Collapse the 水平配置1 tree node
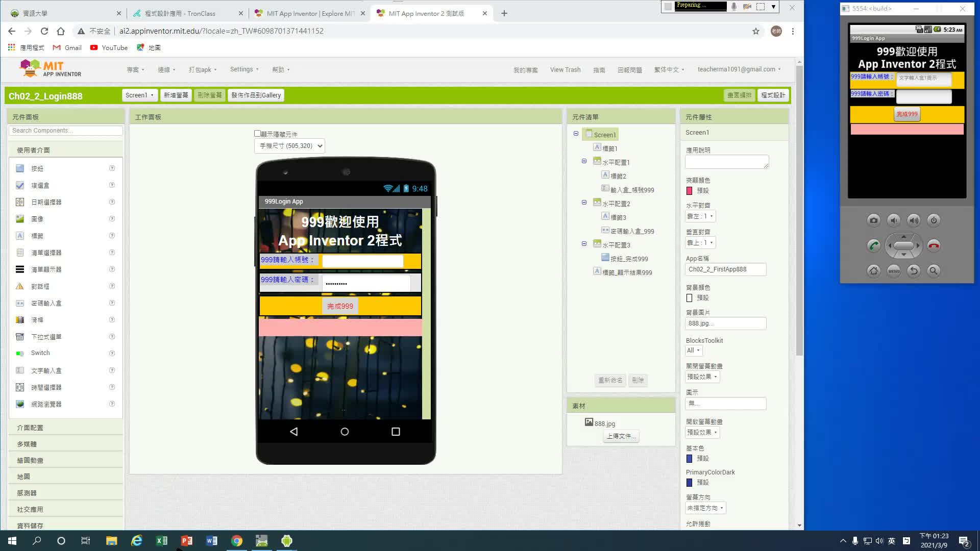Image resolution: width=980 pixels, height=551 pixels. pos(584,161)
